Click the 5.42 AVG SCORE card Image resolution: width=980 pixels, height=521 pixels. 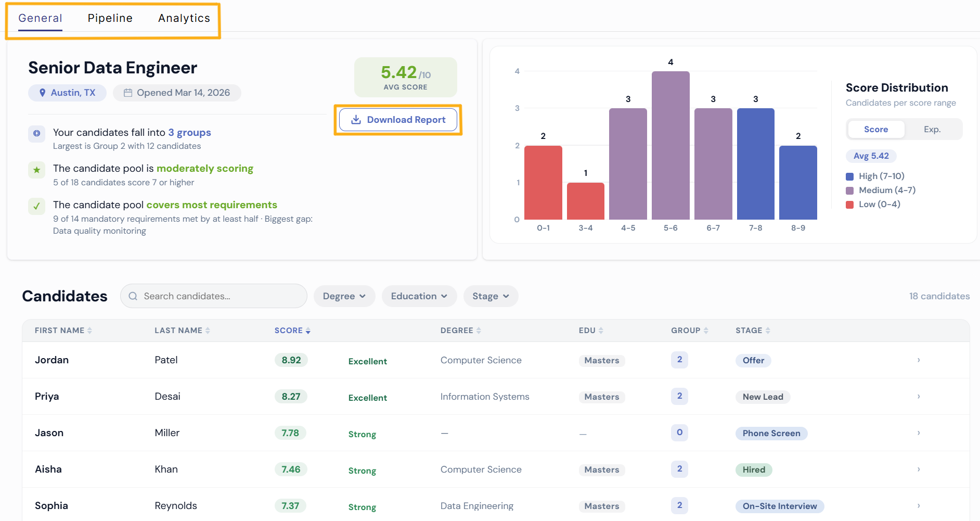point(406,77)
